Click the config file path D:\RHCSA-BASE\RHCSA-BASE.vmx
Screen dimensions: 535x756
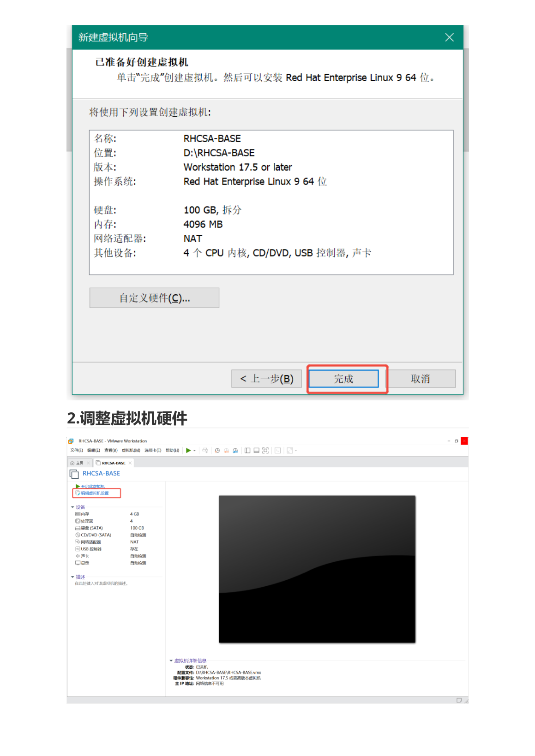pos(228,673)
